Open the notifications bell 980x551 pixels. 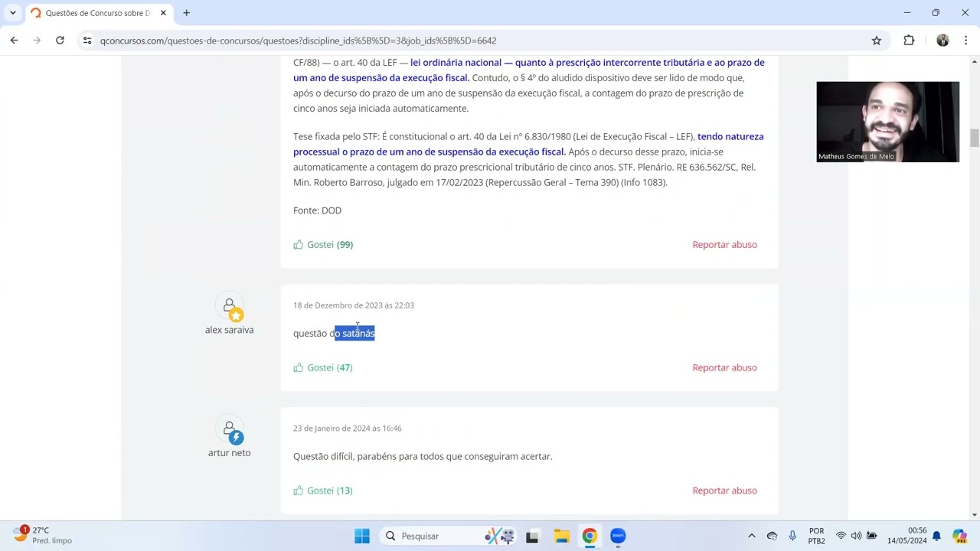[x=936, y=536]
